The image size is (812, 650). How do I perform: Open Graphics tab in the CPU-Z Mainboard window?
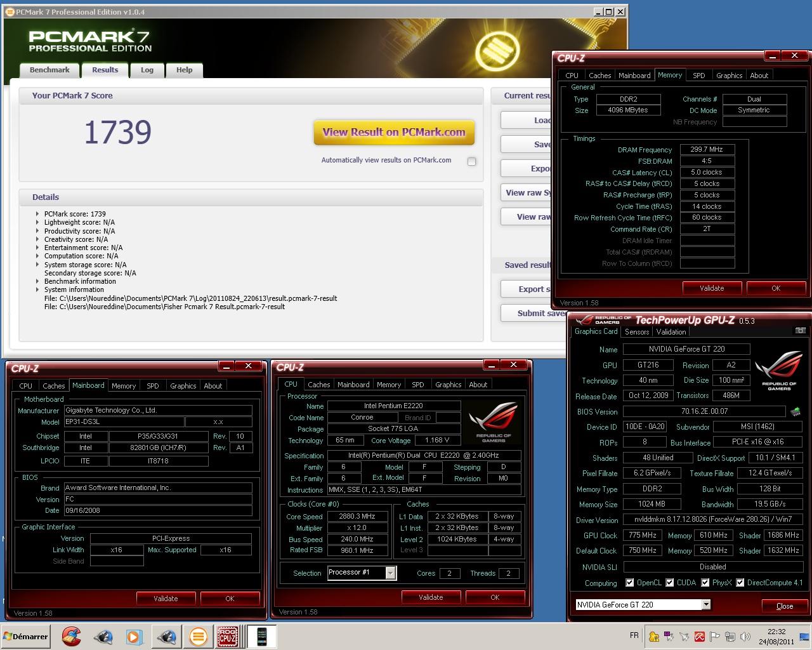183,386
